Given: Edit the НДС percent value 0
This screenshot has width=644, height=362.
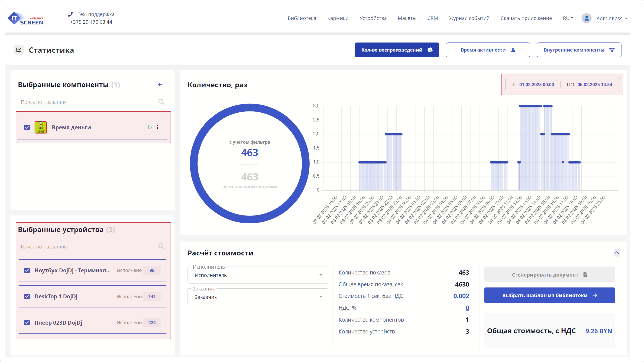Looking at the screenshot, I should coord(467,308).
